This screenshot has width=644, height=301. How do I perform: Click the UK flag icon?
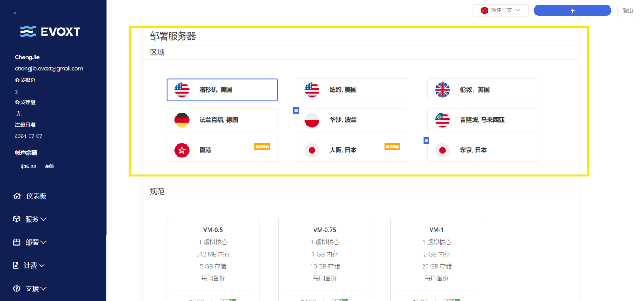pos(442,90)
